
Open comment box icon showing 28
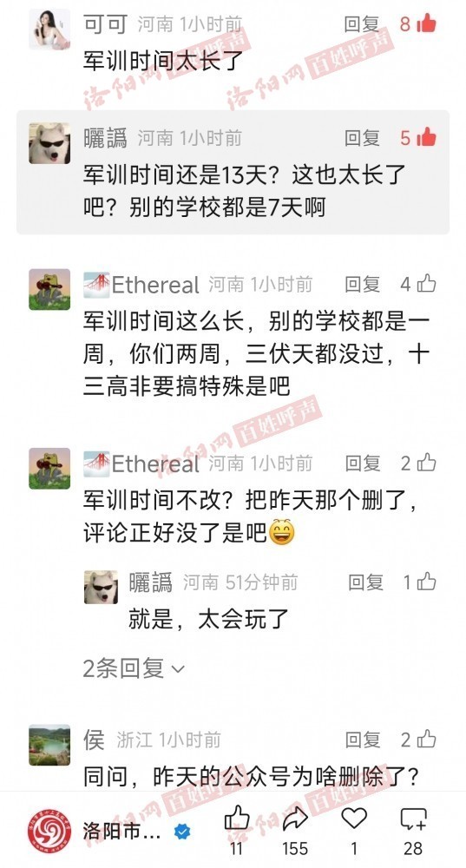coord(413,819)
